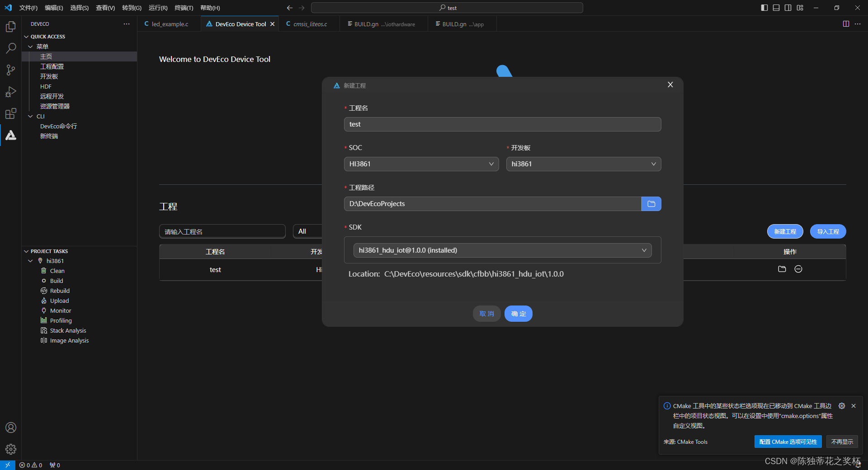Viewport: 868px width, 470px height.
Task: Open the All filter dropdown in projects
Action: [307, 231]
